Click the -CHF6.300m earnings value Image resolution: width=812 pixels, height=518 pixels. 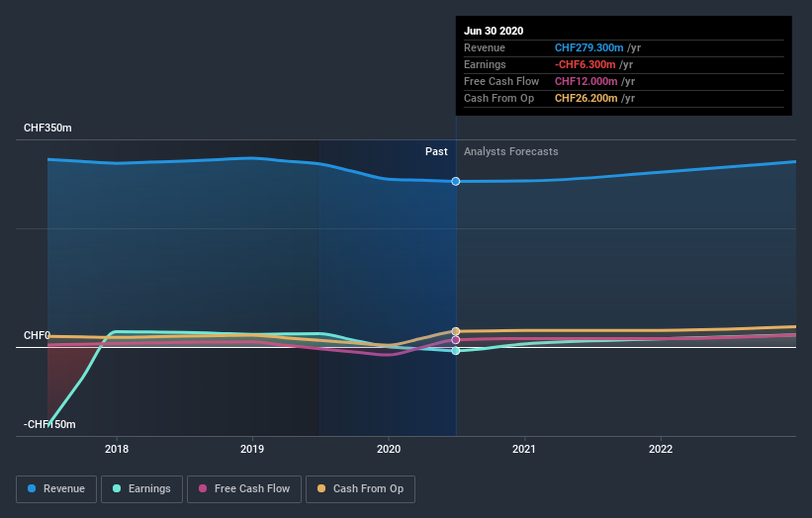point(586,64)
